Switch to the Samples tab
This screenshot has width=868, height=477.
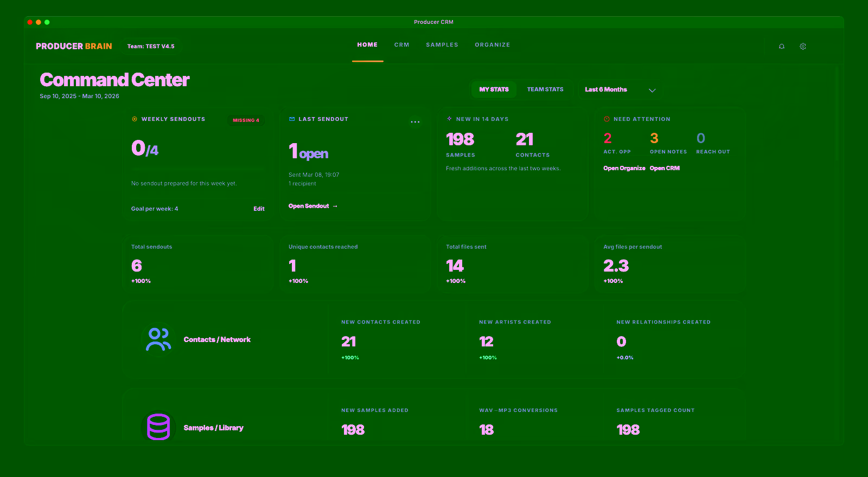click(x=442, y=45)
